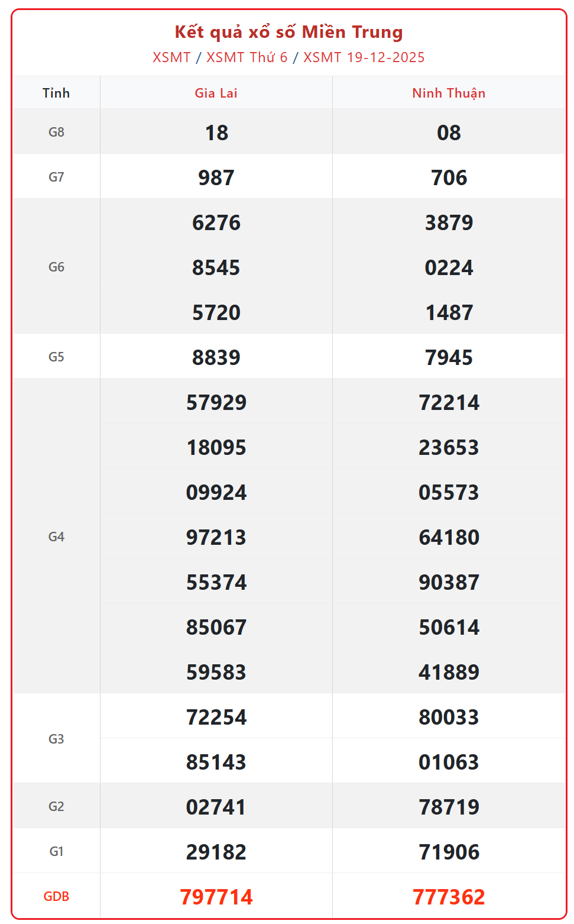Image resolution: width=574 pixels, height=924 pixels.
Task: Click Gia Lai G1 number 29182
Action: 216,852
